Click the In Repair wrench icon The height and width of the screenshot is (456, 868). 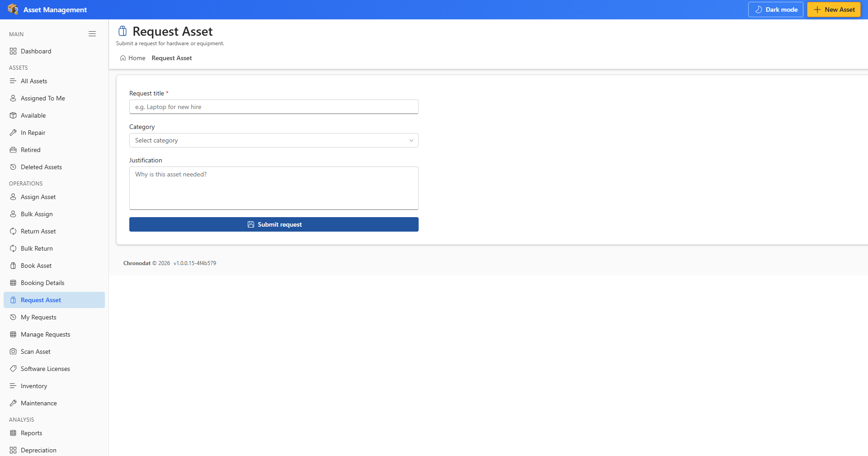point(13,133)
